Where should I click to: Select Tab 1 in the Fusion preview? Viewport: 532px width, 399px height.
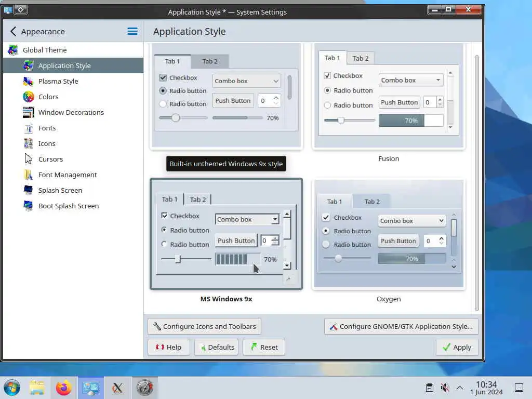click(332, 58)
